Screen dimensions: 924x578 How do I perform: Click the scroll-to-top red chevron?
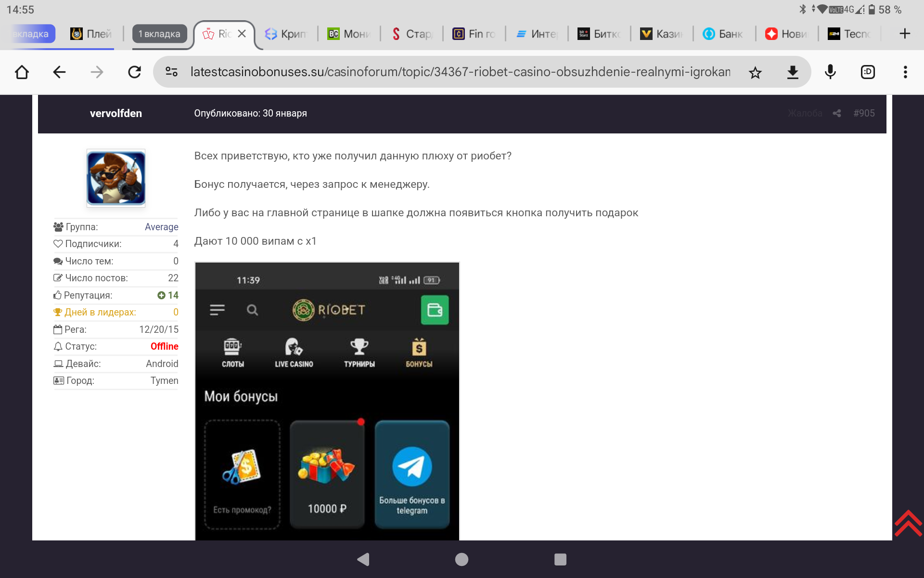(x=908, y=523)
